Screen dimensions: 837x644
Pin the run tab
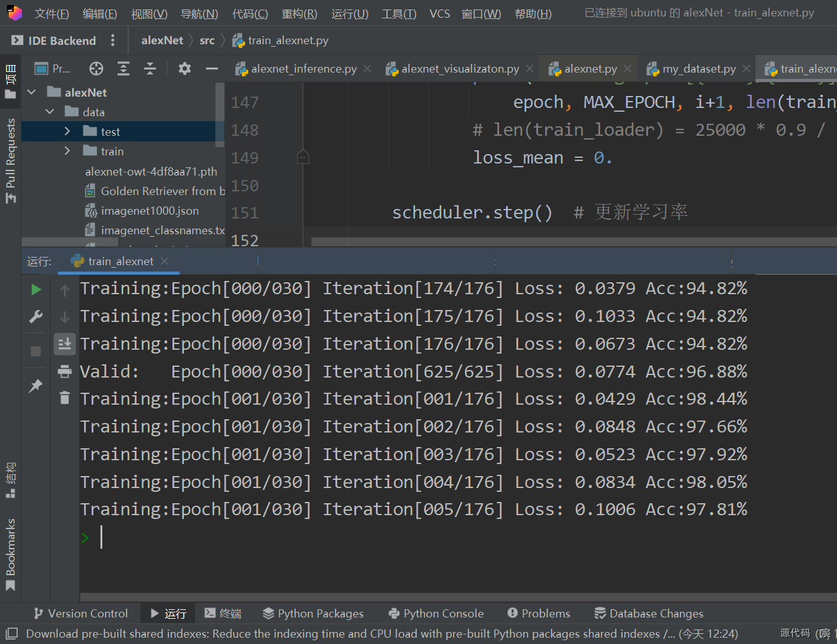tap(36, 385)
